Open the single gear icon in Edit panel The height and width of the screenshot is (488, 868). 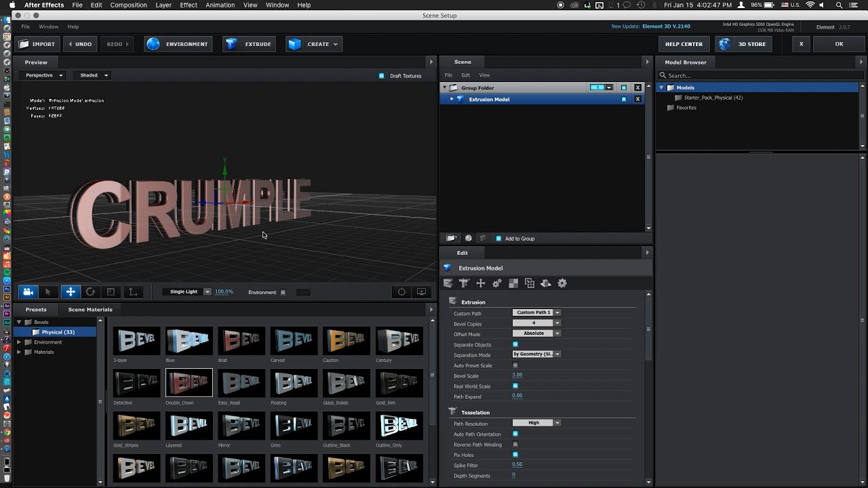coord(562,283)
